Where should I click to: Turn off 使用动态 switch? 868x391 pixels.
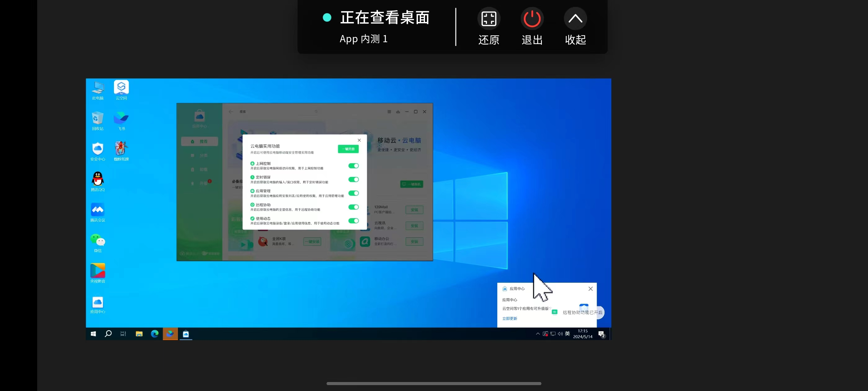(353, 221)
